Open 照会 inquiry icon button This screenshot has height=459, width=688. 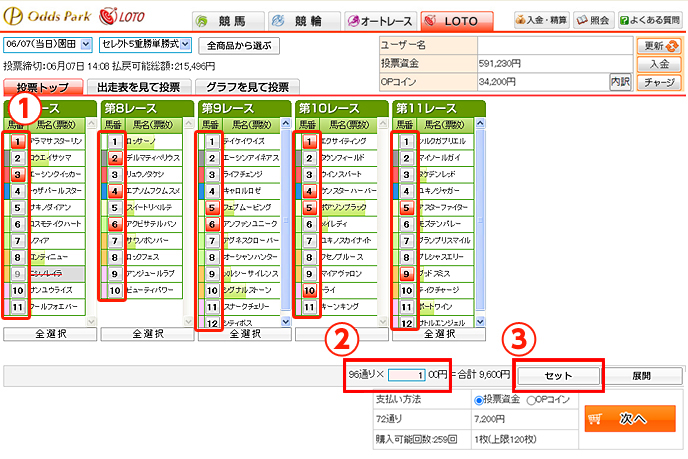click(598, 19)
